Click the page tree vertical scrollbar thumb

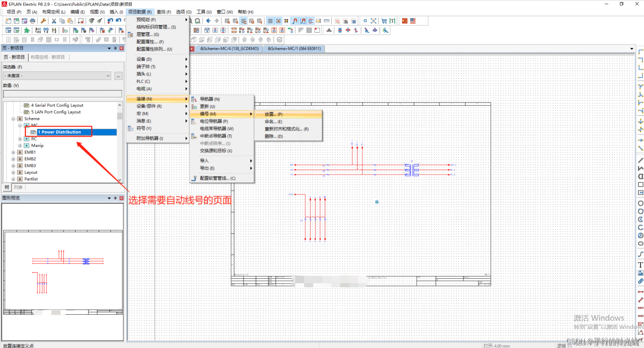click(120, 116)
